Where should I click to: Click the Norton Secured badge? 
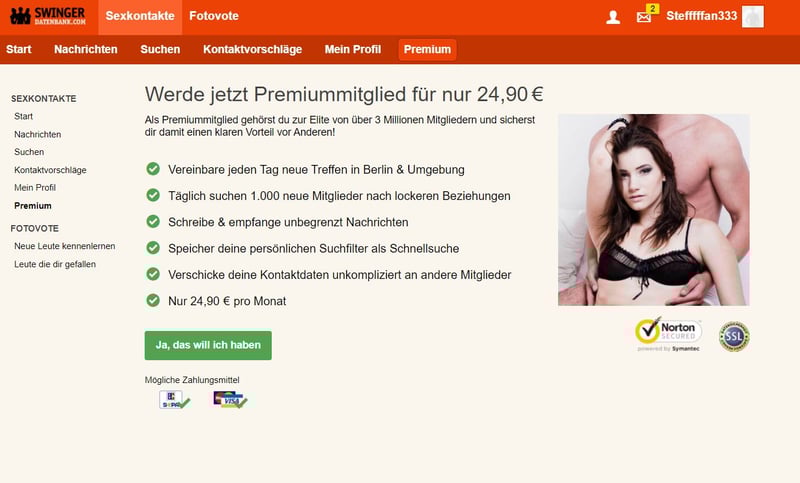click(668, 335)
